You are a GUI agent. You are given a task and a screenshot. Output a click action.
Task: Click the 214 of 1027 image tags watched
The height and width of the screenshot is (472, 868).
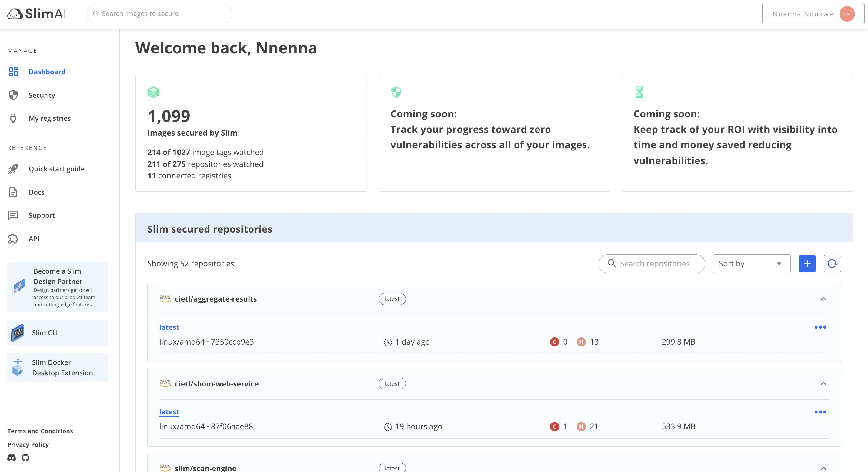click(205, 152)
